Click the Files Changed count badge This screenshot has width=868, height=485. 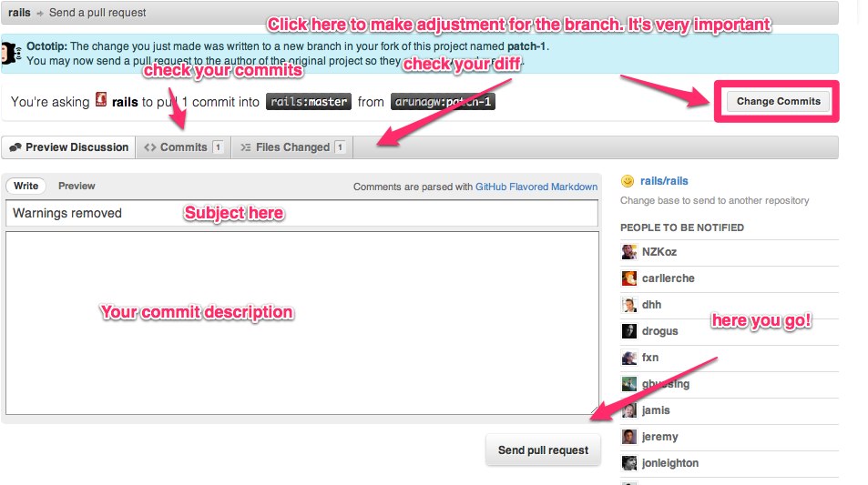pos(340,147)
